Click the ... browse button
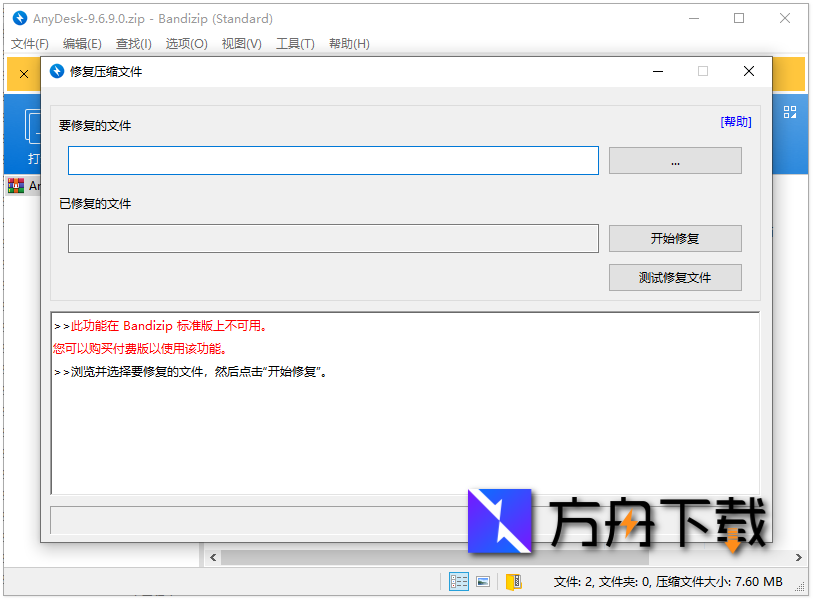The width and height of the screenshot is (813, 600). 675,160
